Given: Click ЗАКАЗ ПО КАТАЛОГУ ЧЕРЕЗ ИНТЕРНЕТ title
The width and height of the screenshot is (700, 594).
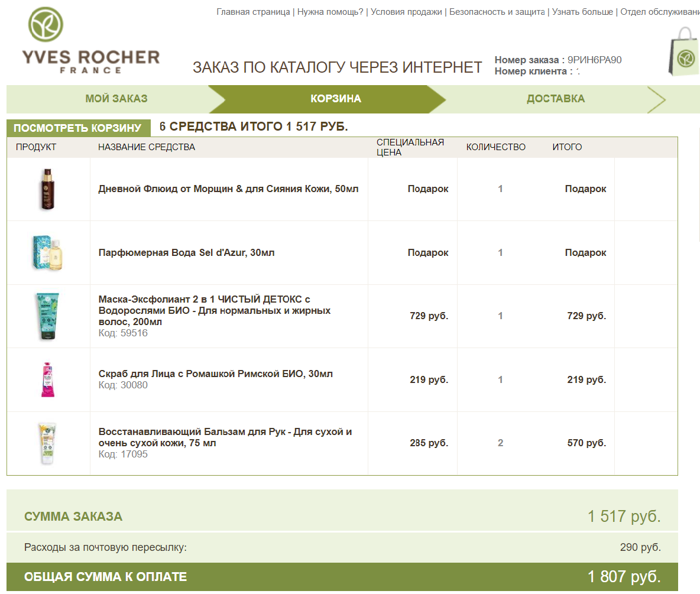Looking at the screenshot, I should (x=337, y=67).
